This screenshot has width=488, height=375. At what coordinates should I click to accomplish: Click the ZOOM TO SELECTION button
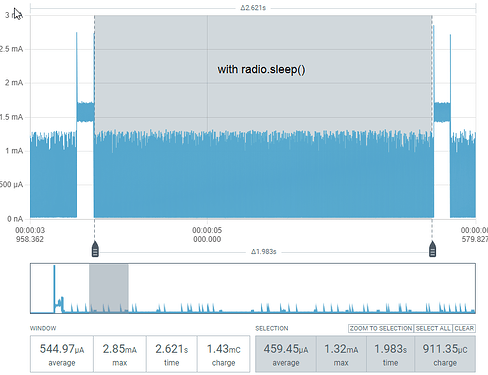click(x=381, y=328)
